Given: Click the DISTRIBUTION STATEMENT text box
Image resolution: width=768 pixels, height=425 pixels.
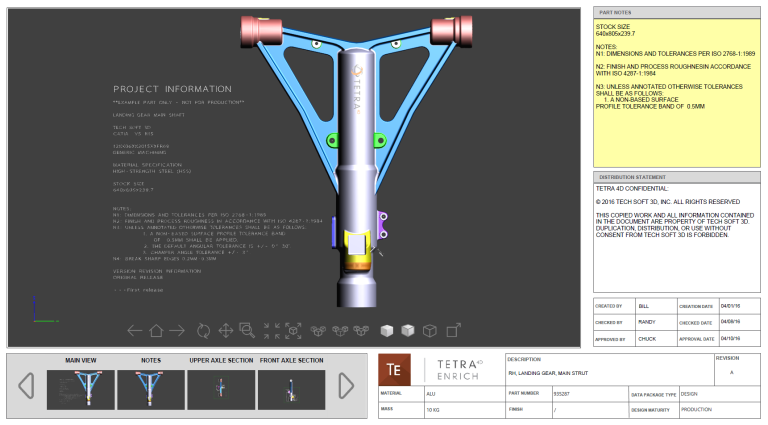Looking at the screenshot, I should 677,237.
